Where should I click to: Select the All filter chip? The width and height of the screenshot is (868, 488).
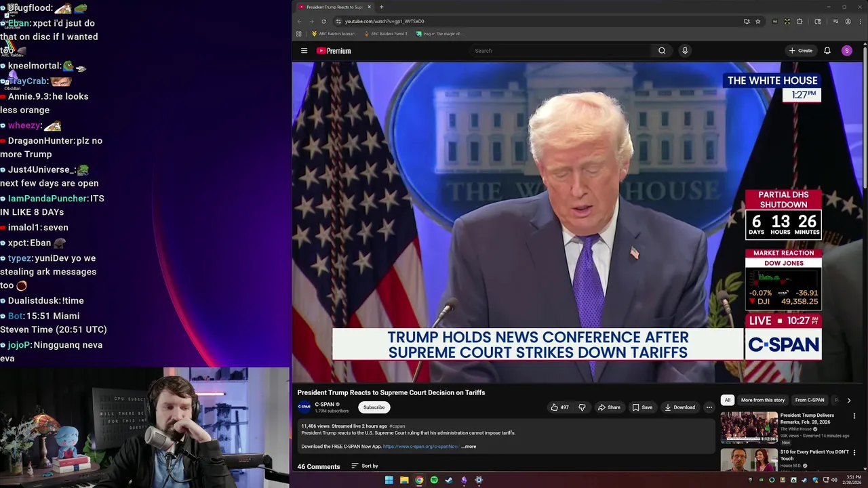point(728,400)
